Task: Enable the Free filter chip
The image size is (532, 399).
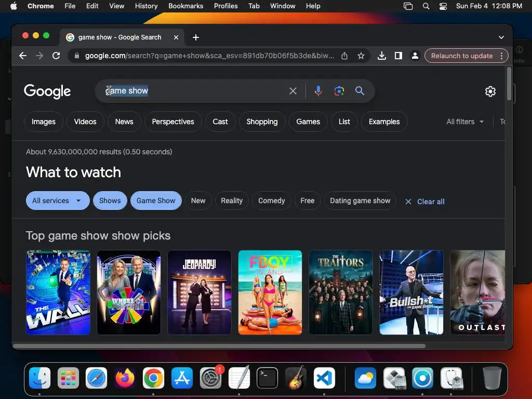Action: click(x=308, y=201)
